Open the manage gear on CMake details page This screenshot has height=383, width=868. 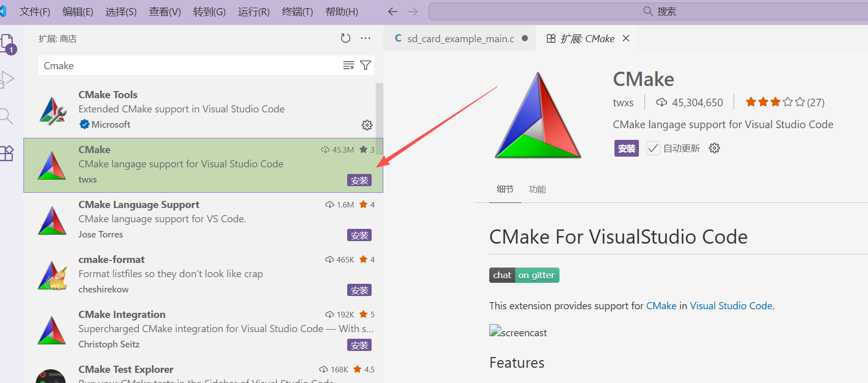[714, 148]
